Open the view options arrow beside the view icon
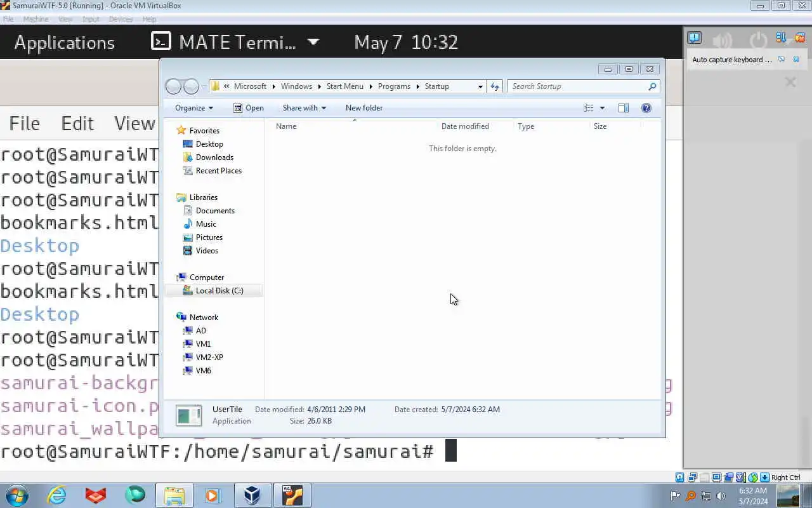The image size is (812, 508). coord(602,108)
